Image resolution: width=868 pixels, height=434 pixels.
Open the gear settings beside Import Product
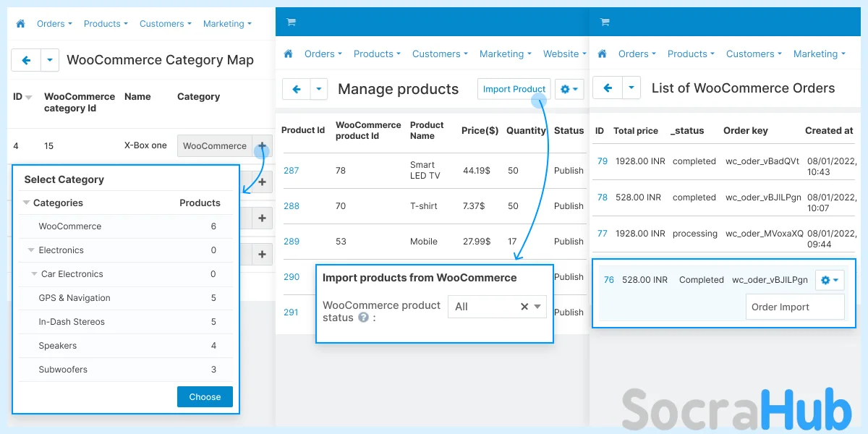569,89
